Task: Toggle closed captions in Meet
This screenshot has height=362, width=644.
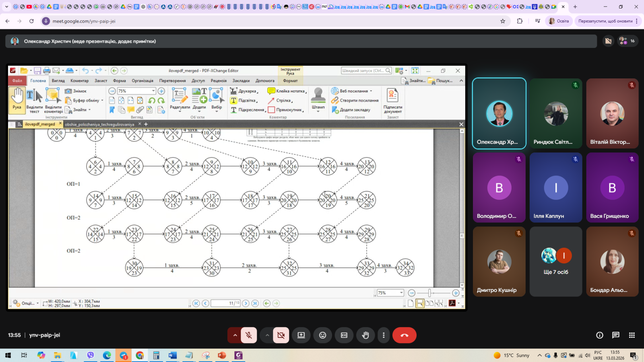Action: [344, 335]
